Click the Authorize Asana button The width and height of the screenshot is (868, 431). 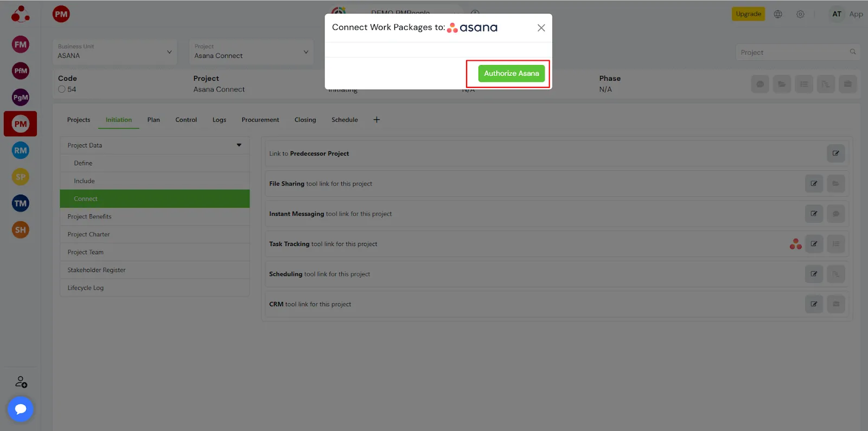tap(511, 74)
